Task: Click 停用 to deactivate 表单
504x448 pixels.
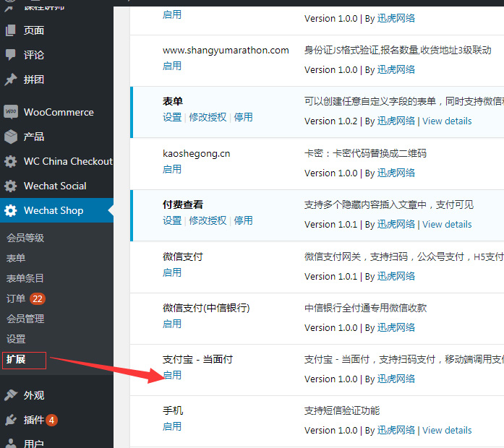Action: coord(243,117)
